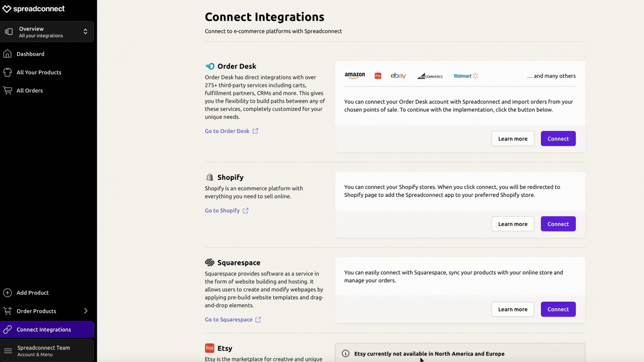
Task: Click the BigCommerce logo
Action: [x=430, y=76]
